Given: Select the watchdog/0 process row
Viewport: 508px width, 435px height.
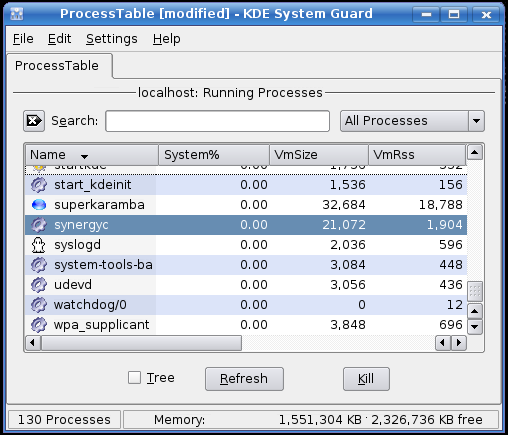Looking at the screenshot, I should [x=246, y=305].
